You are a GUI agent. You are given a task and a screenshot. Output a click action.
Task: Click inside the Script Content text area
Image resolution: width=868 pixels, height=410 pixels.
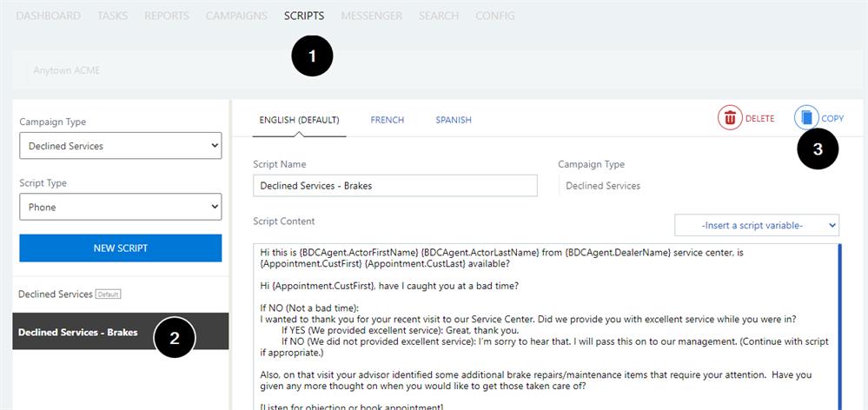(546, 327)
